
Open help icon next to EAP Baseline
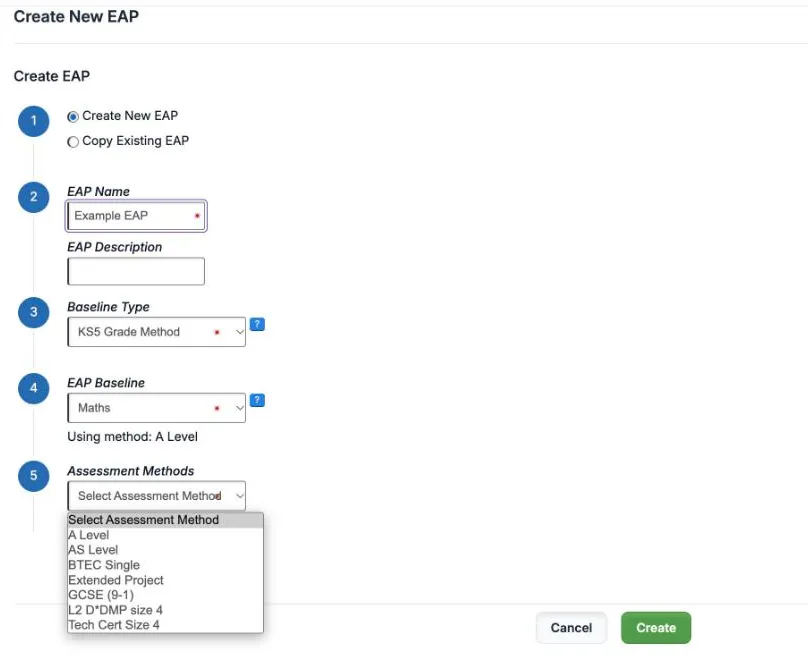pyautogui.click(x=257, y=400)
